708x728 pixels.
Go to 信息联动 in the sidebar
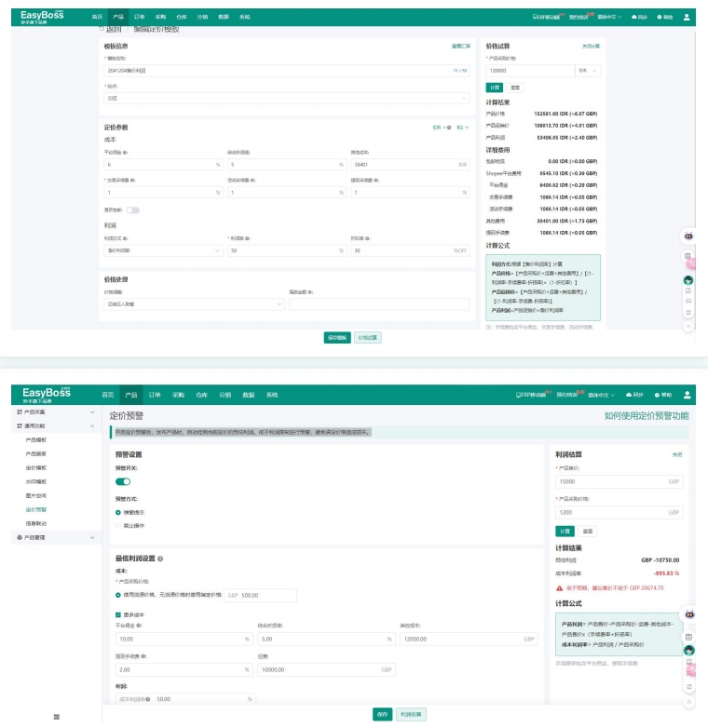point(36,523)
